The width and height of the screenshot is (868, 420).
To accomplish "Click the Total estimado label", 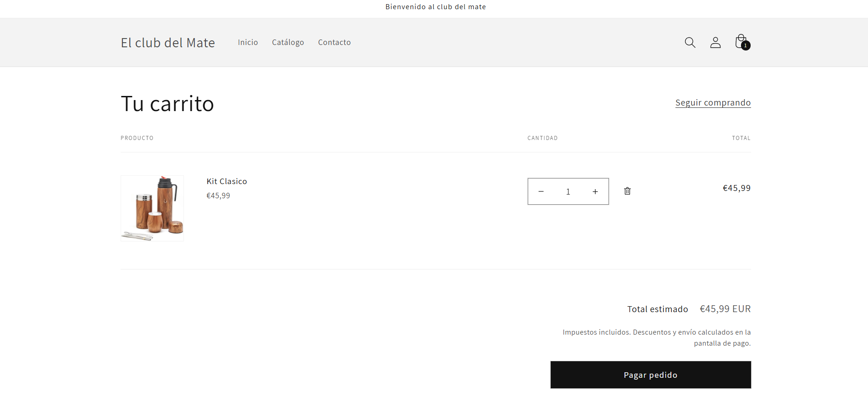I will pyautogui.click(x=658, y=309).
